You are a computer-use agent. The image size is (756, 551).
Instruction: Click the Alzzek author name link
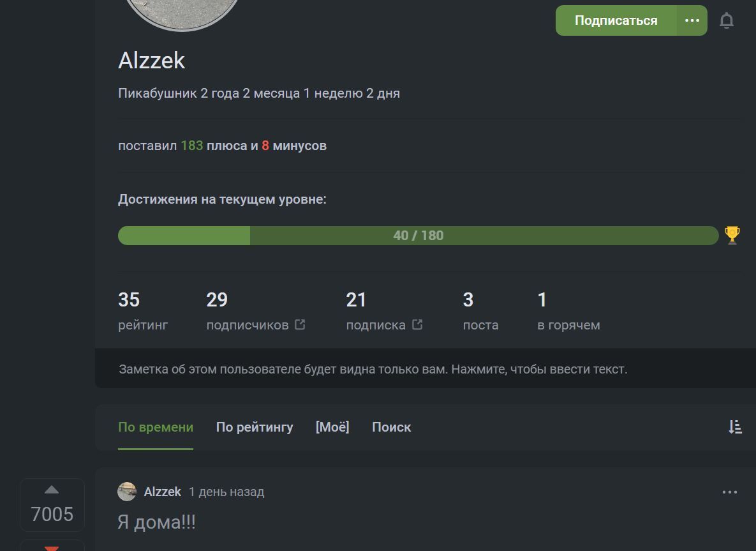[163, 492]
